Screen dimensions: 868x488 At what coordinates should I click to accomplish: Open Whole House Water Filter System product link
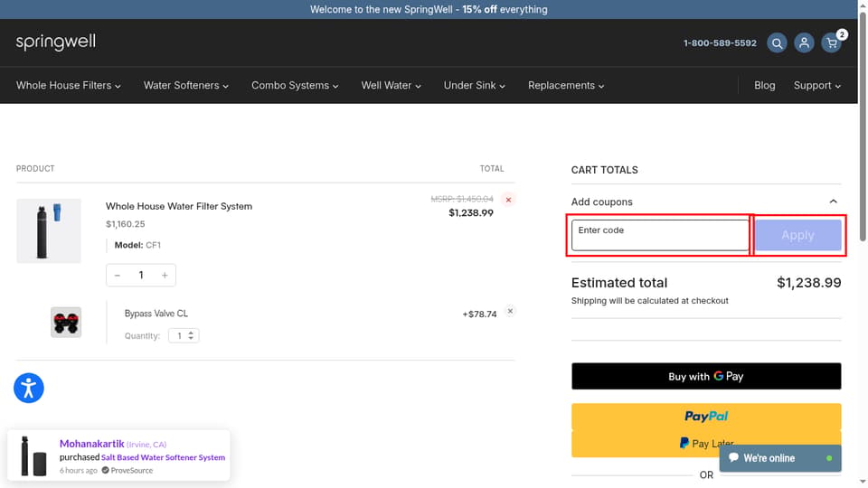179,206
